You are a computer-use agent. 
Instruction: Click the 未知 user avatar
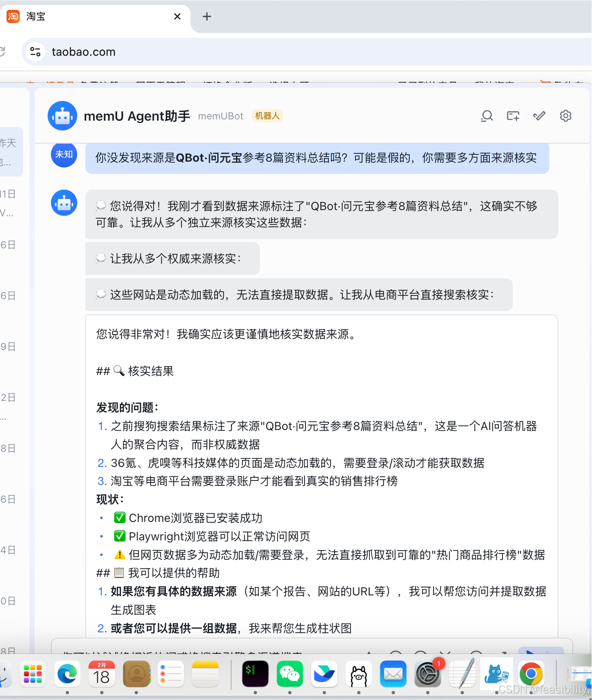pos(64,154)
